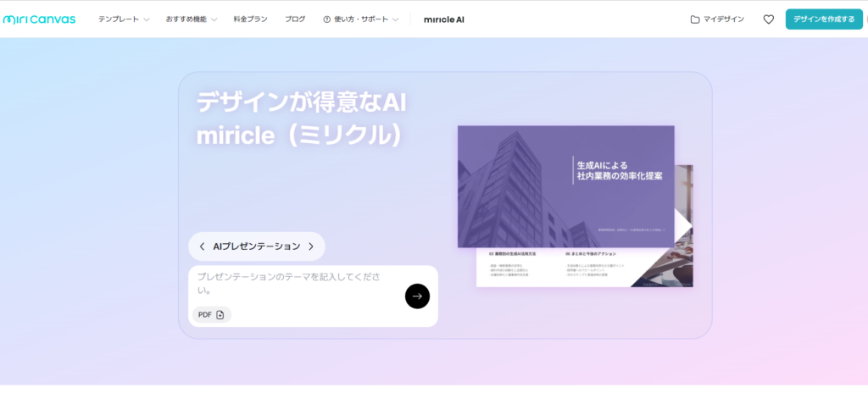Click the MiriCanvas logo

[39, 19]
